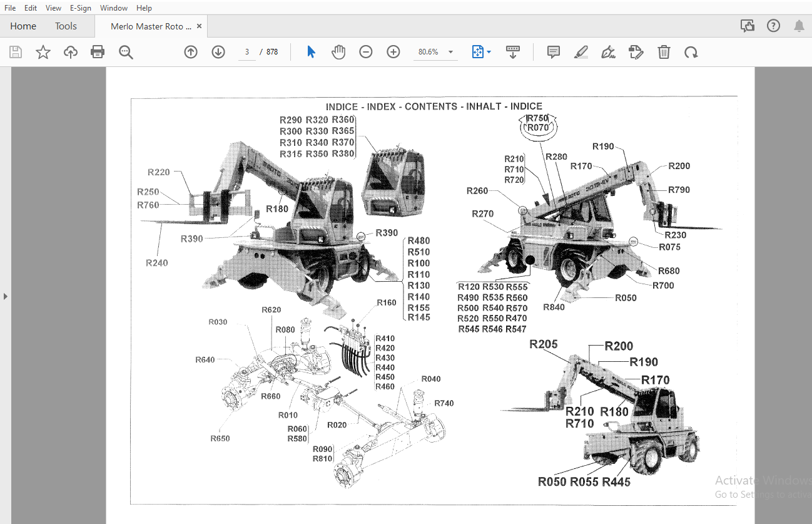Click the INDICE - INDEX - CONTENTS heading
Screen dimensions: 812x524
[x=434, y=106]
